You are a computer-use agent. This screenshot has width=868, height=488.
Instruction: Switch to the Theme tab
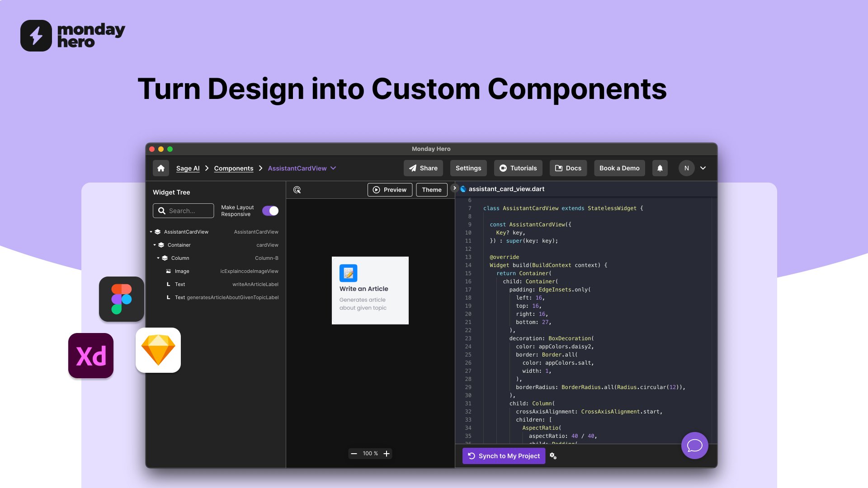pyautogui.click(x=431, y=189)
